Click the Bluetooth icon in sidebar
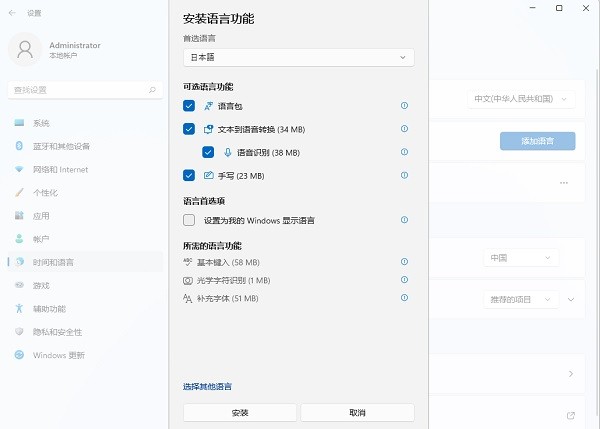Viewport: 600px width, 429px height. pyautogui.click(x=19, y=146)
